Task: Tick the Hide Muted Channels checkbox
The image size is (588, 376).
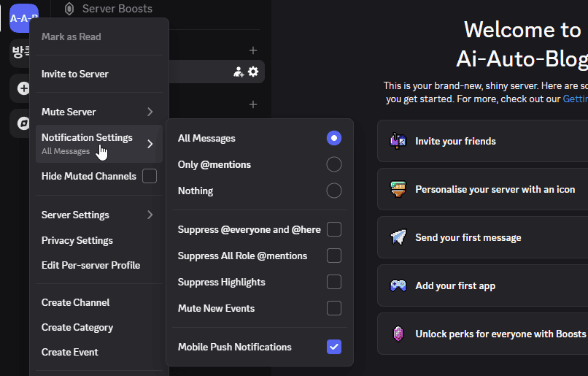Action: coord(150,176)
